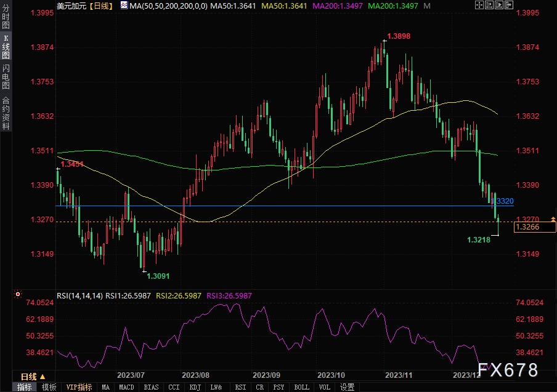
Task: Select the K线图 side tab
Action: coord(6,49)
